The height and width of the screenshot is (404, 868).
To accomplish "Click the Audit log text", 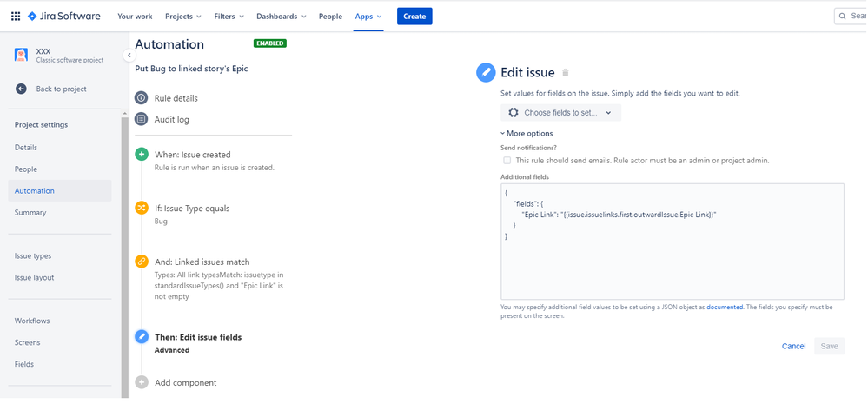I will [172, 119].
